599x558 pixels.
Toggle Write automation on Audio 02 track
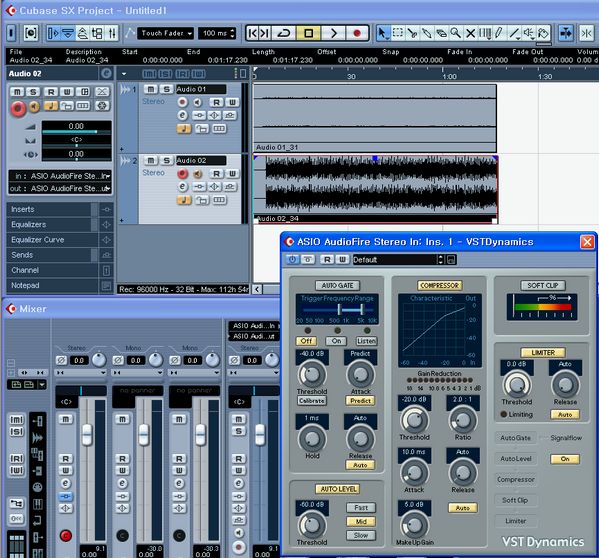point(232,173)
